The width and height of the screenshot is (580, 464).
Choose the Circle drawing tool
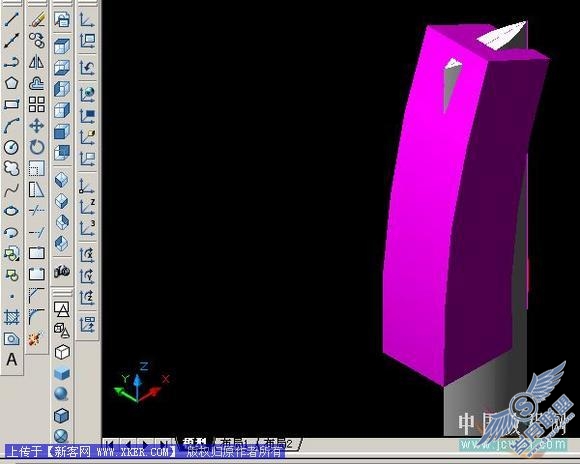pyautogui.click(x=12, y=147)
